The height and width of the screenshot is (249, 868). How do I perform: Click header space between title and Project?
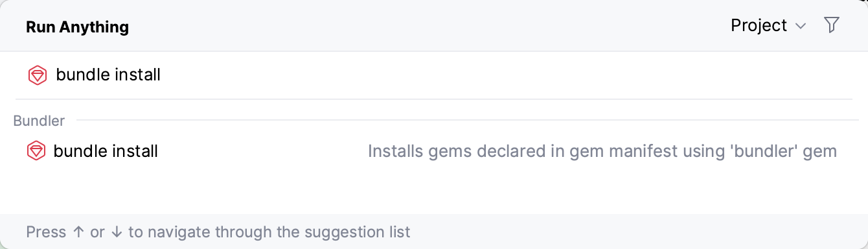(428, 26)
